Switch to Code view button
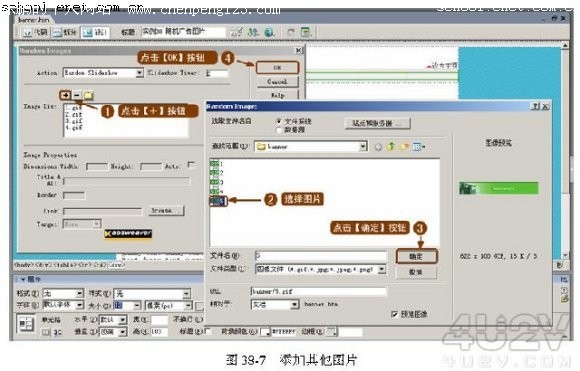 [x=35, y=33]
